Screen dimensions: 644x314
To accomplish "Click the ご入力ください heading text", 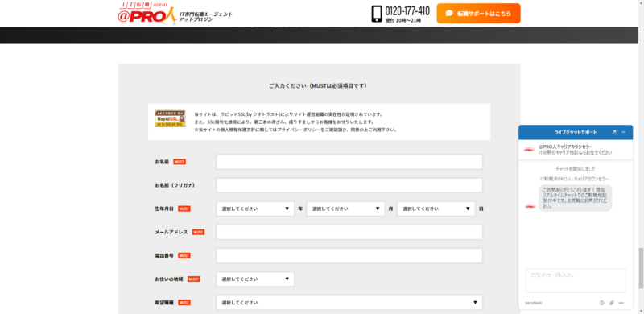I will tap(318, 86).
